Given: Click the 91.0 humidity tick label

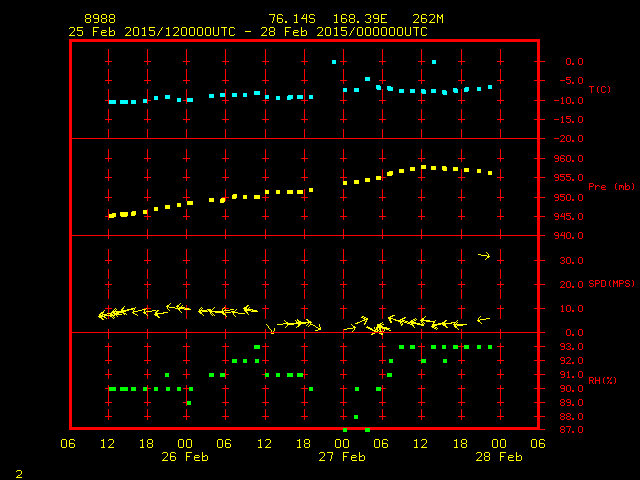Looking at the screenshot, I should pyautogui.click(x=571, y=375).
